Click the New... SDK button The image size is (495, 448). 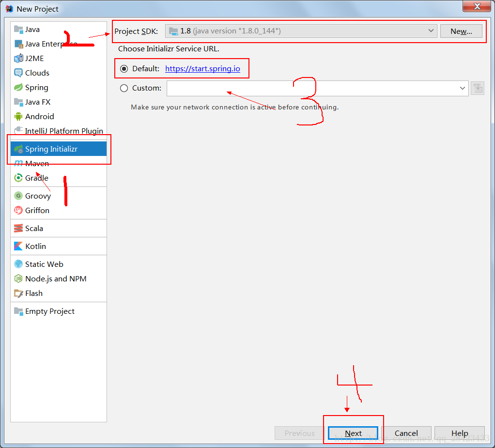461,31
